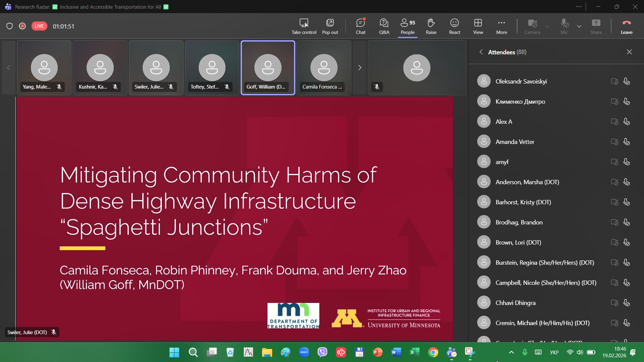Select Goff, William participant tile
Screen dimensions: 644x362
[268, 68]
